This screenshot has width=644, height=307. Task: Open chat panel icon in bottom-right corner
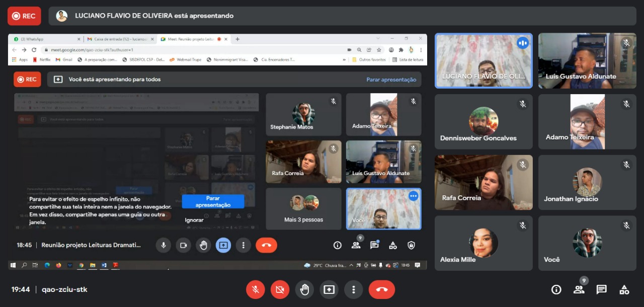tap(601, 289)
